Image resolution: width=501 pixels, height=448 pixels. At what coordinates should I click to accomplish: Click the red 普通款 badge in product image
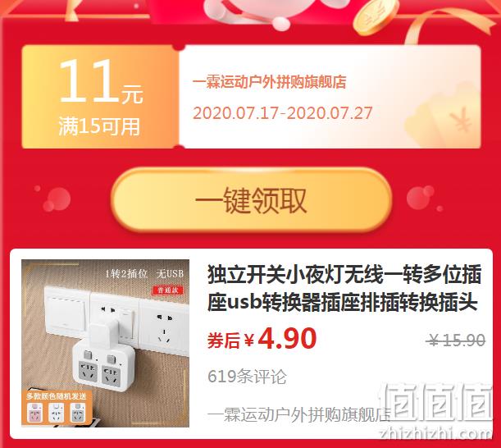click(168, 290)
